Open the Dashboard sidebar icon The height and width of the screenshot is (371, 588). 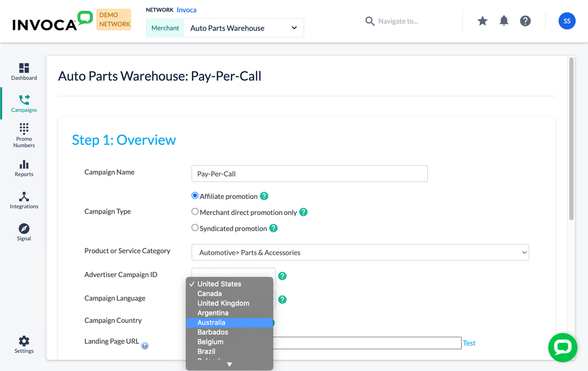tap(24, 71)
